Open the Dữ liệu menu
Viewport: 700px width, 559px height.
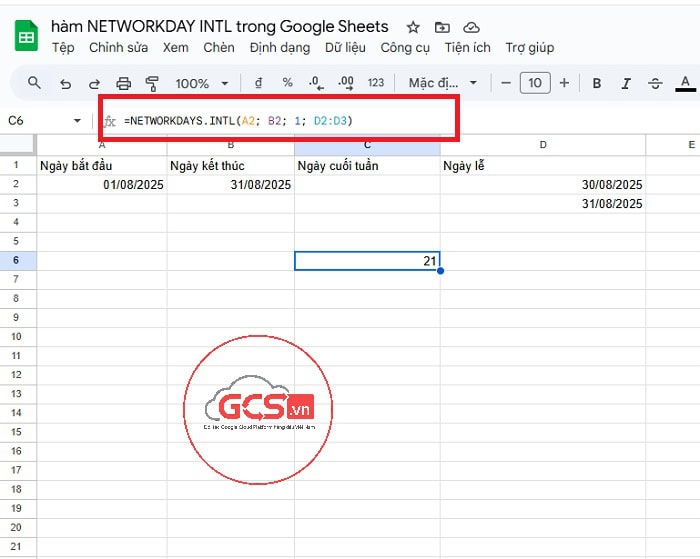(344, 47)
